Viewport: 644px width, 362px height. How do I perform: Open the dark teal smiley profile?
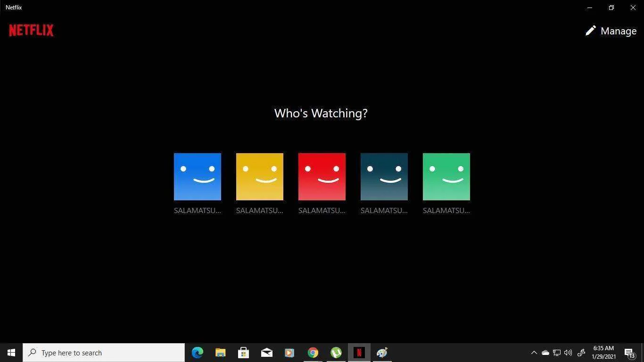click(x=384, y=177)
